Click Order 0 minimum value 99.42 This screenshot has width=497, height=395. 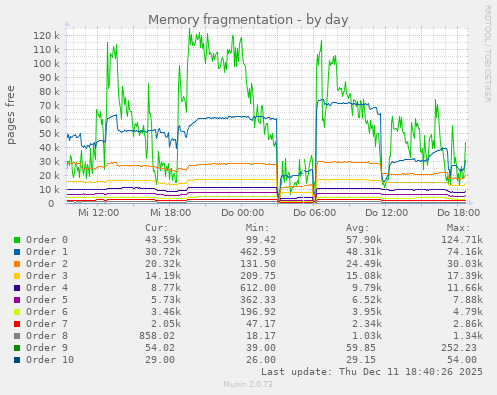point(261,240)
